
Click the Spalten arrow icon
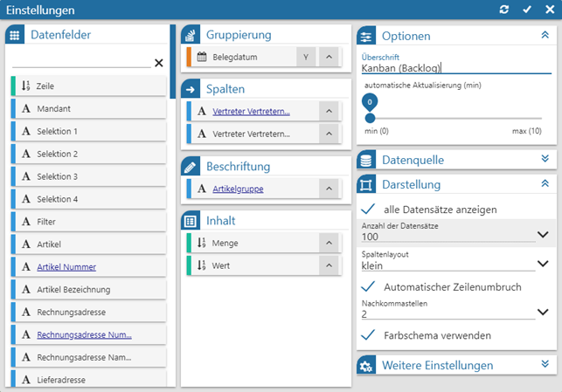[191, 90]
